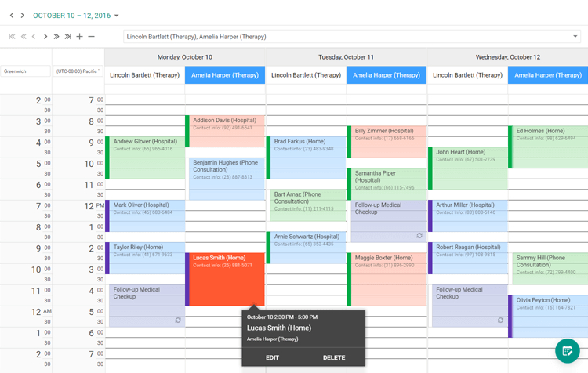Screen dimensions: 588x373
Task: Click next resource single-arrow in resource toolbar
Action: point(45,36)
